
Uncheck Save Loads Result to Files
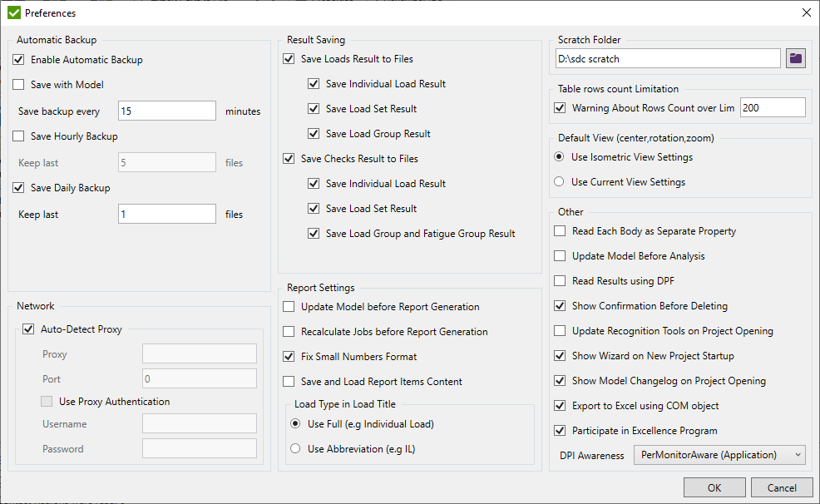[288, 58]
